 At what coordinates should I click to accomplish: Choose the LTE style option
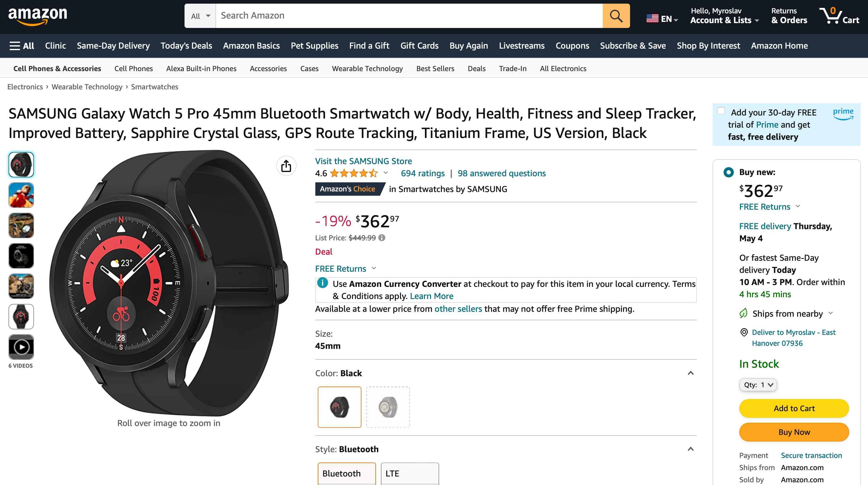410,473
